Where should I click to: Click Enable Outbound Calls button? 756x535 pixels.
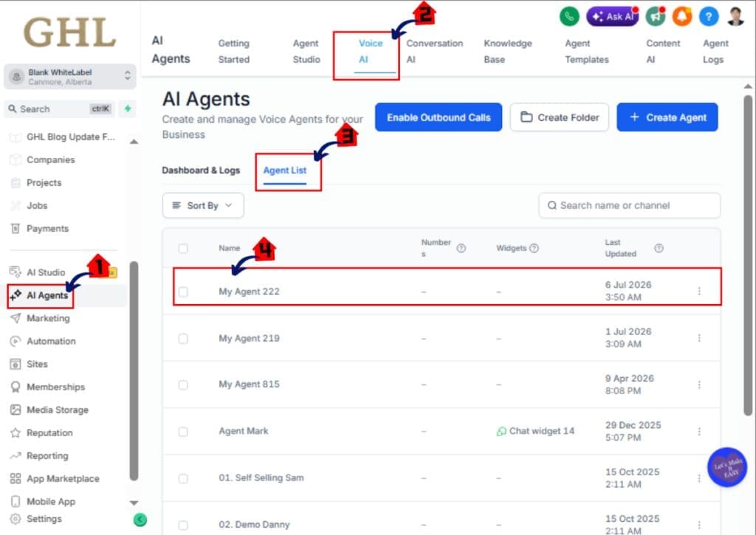click(x=439, y=117)
